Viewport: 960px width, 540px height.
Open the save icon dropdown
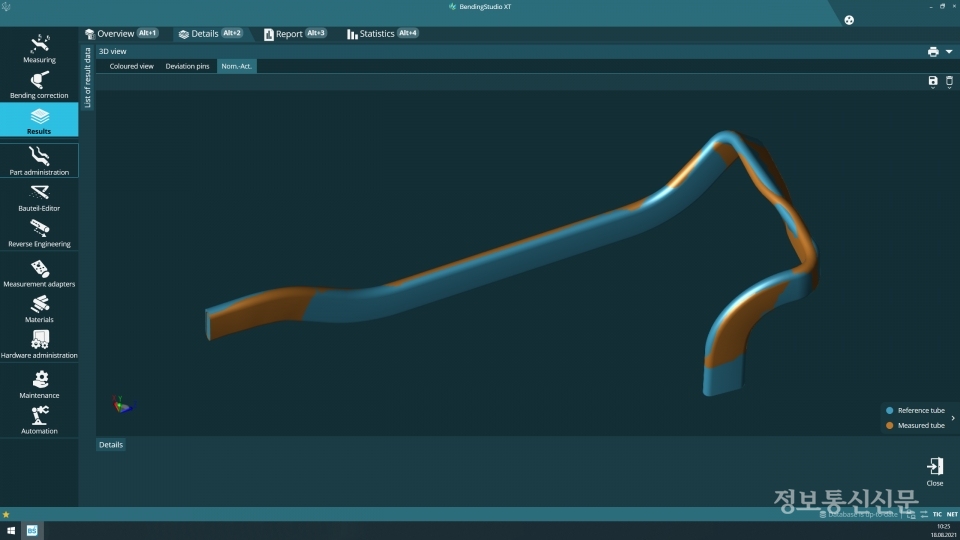933,82
